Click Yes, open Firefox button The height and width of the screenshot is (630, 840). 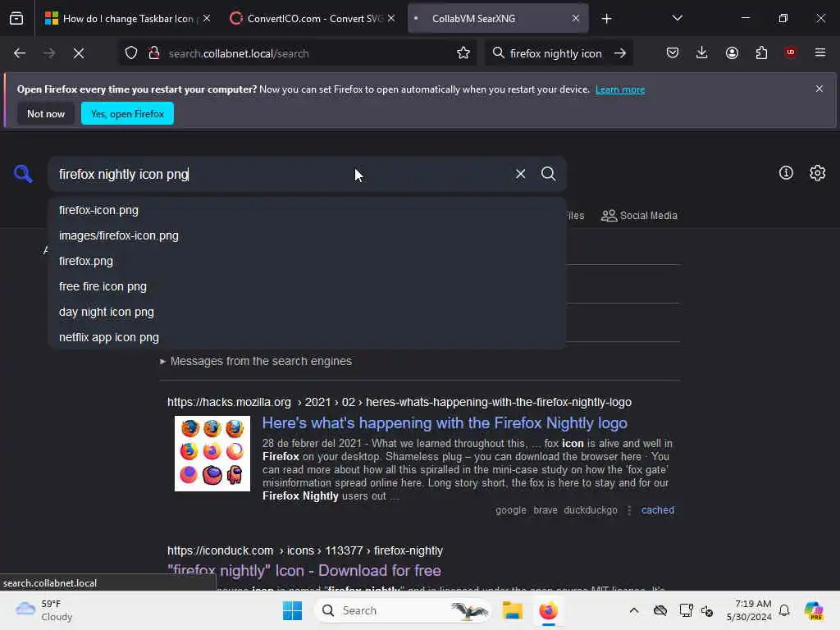coord(127,113)
